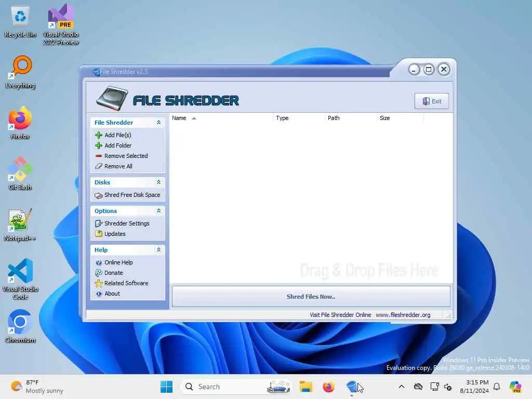Open the Visual Studio Code desktop shortcut
Viewport: 532px width, 399px height.
click(20, 279)
